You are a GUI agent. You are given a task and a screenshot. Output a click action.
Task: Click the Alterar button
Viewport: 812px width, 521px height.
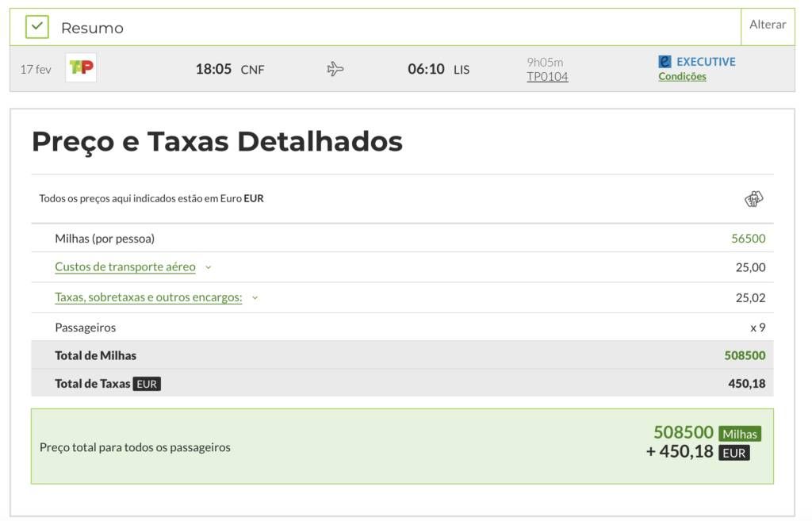coord(768,25)
